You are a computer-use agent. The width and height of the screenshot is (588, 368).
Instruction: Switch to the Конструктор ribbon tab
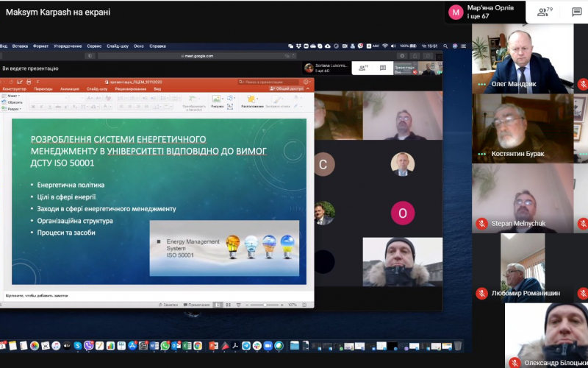(14, 89)
